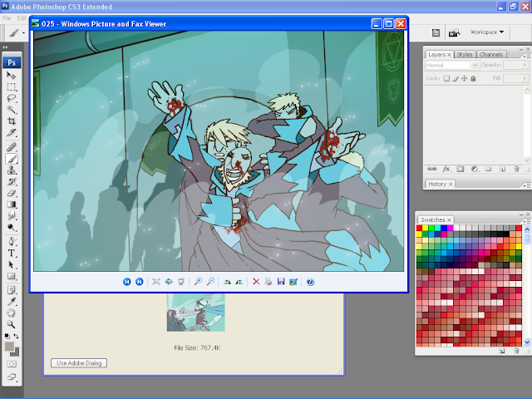The image size is (532, 399).
Task: Select the Rectangle shape tool
Action: point(11,276)
